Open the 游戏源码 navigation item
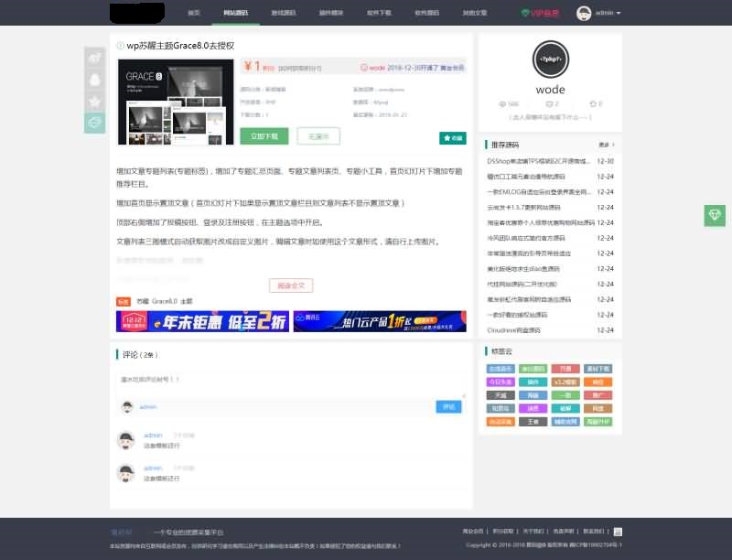Image resolution: width=732 pixels, height=560 pixels. [x=284, y=13]
